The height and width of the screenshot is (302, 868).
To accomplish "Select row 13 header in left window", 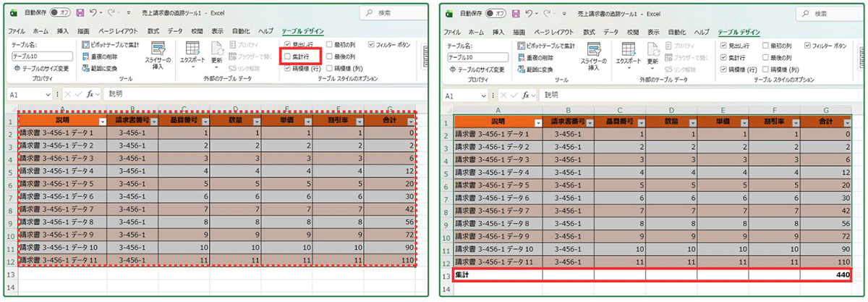I will 10,274.
